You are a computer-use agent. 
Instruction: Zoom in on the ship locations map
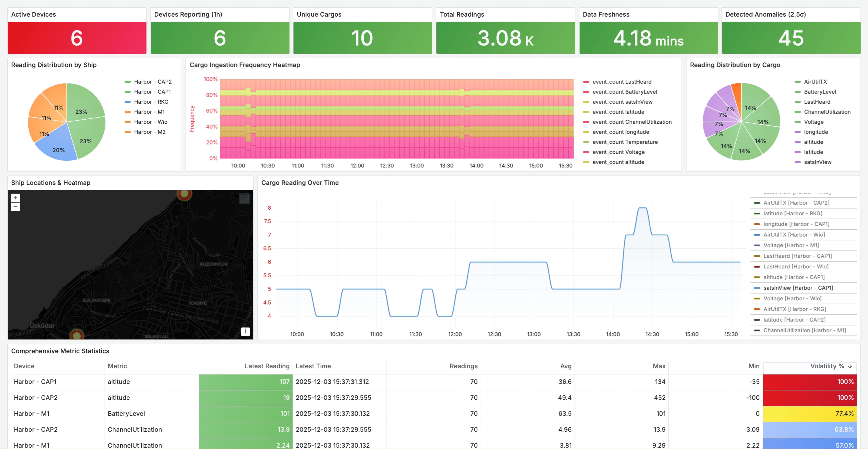coord(15,198)
